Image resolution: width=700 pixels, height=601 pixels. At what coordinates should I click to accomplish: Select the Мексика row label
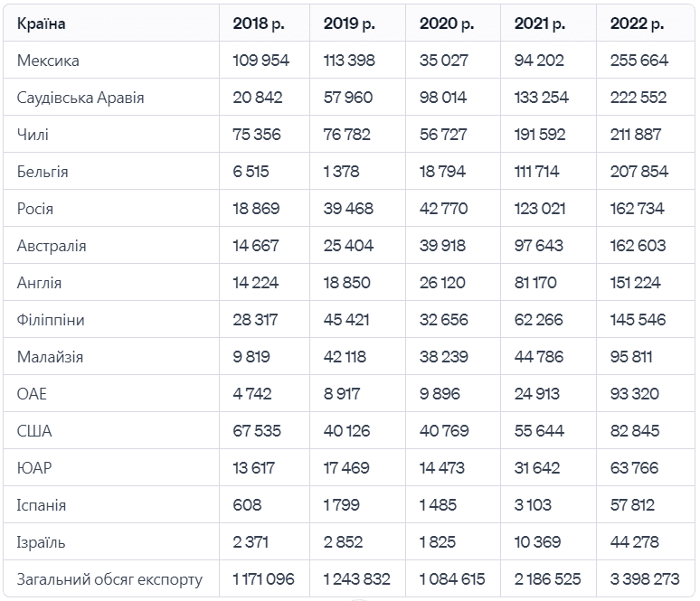tap(48, 61)
